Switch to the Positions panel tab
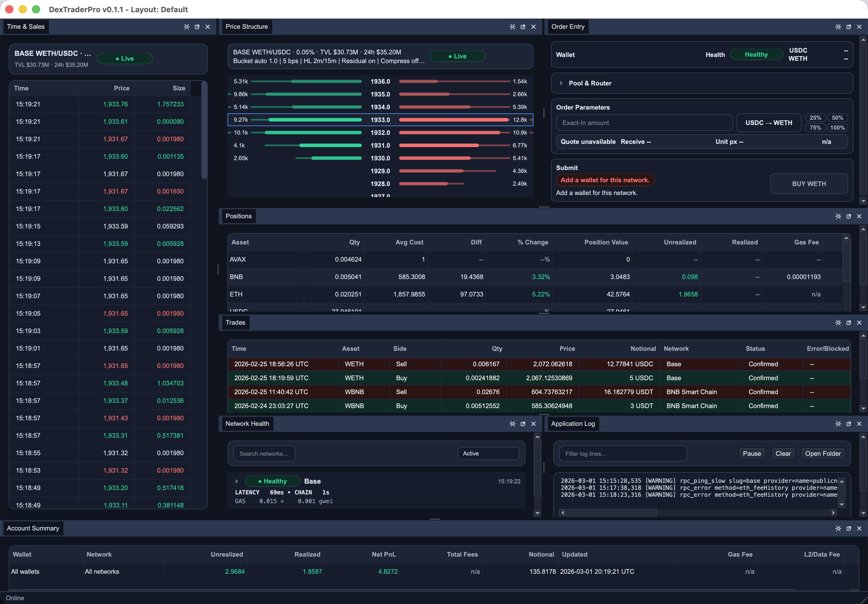The image size is (868, 604). (239, 216)
